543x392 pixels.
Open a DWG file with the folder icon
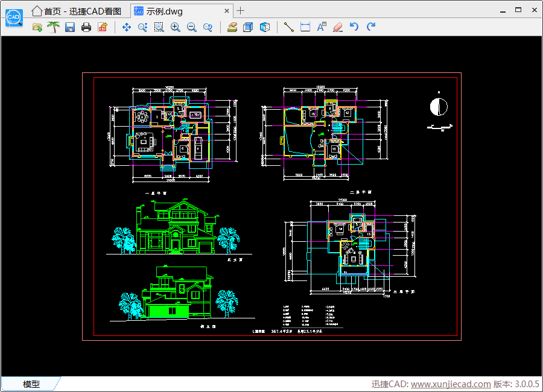[x=37, y=27]
